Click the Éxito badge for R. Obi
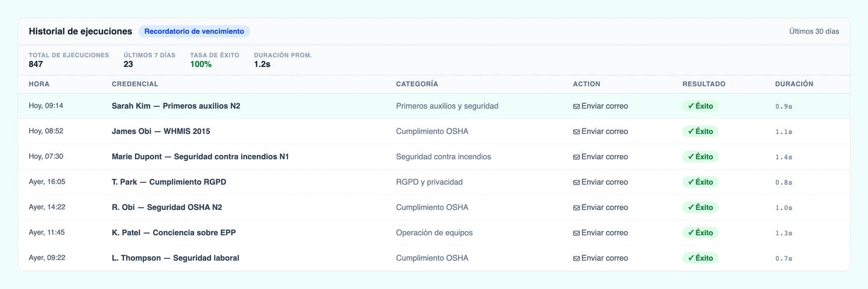The image size is (868, 289). pyautogui.click(x=700, y=207)
